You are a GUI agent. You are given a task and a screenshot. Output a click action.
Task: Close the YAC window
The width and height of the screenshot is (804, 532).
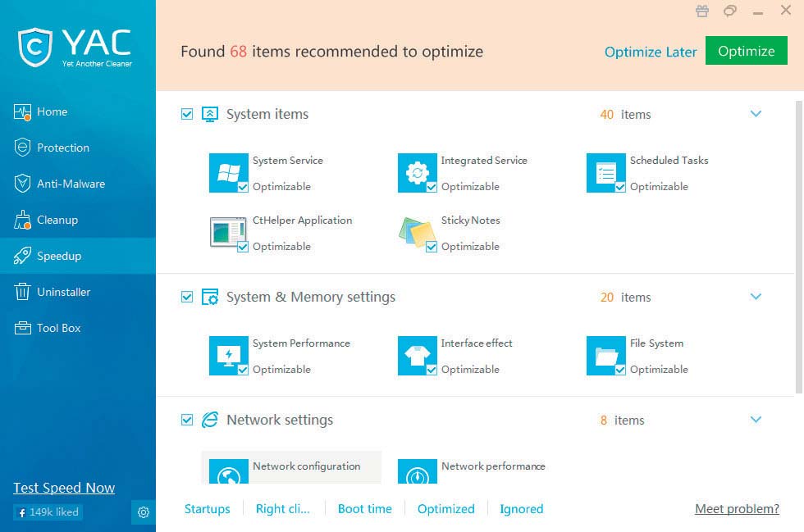coord(786,11)
